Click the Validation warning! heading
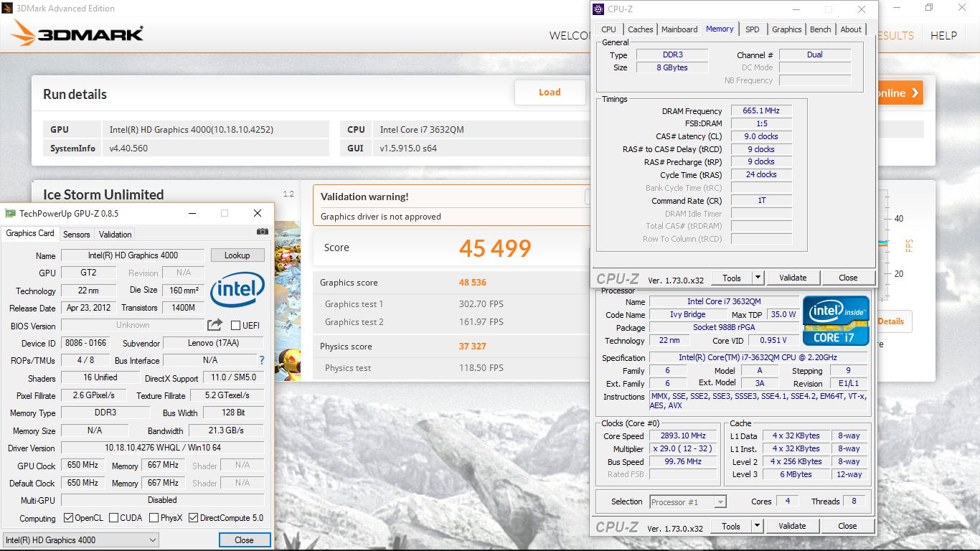This screenshot has width=980, height=551. point(364,197)
